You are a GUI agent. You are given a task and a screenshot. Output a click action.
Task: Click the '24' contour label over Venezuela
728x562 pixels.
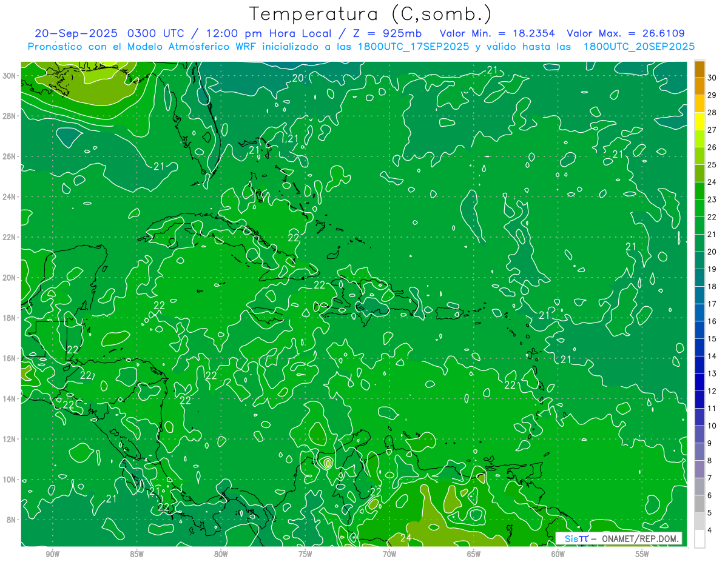coord(406,537)
